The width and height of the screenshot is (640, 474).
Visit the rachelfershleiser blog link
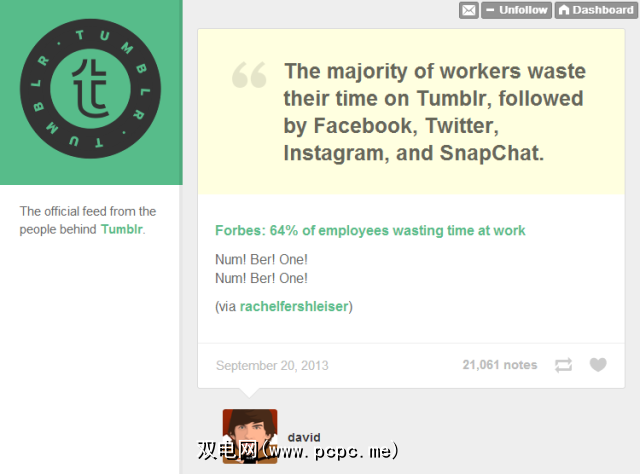[x=294, y=306]
